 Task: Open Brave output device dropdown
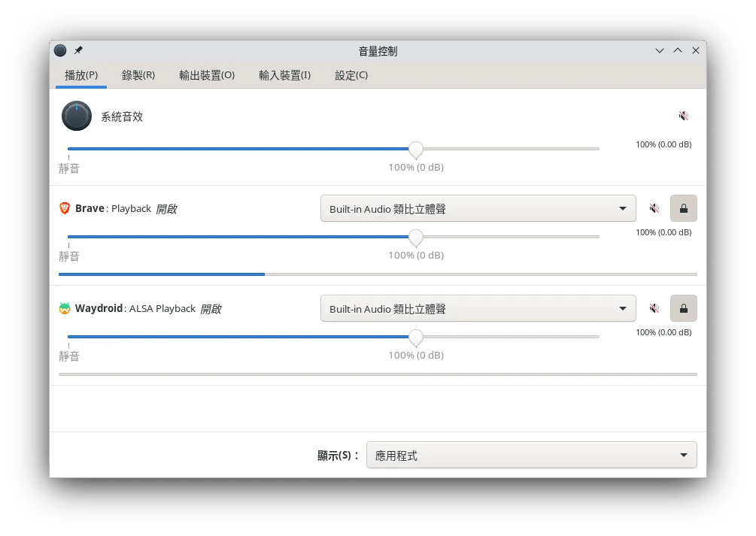click(x=478, y=208)
